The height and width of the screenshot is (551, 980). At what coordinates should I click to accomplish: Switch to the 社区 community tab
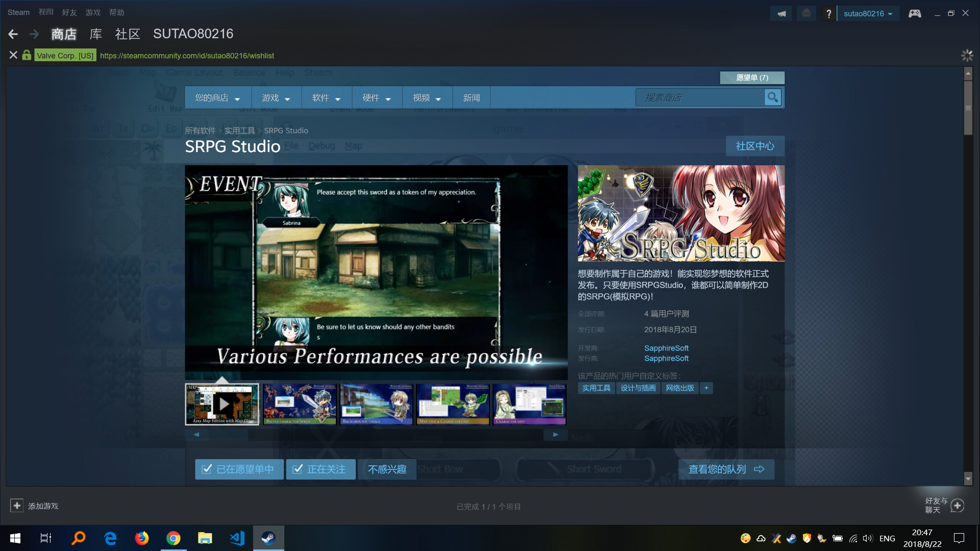click(x=128, y=34)
